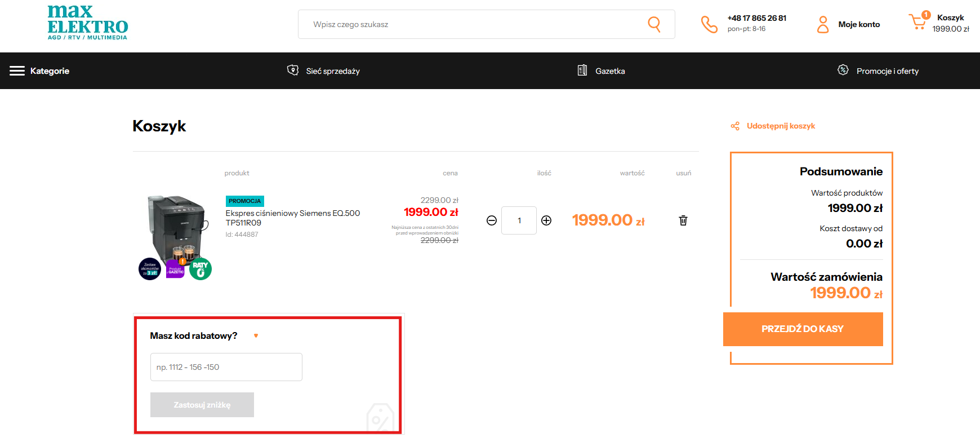
Task: Select Kategorie in the navigation bar
Action: click(x=50, y=71)
